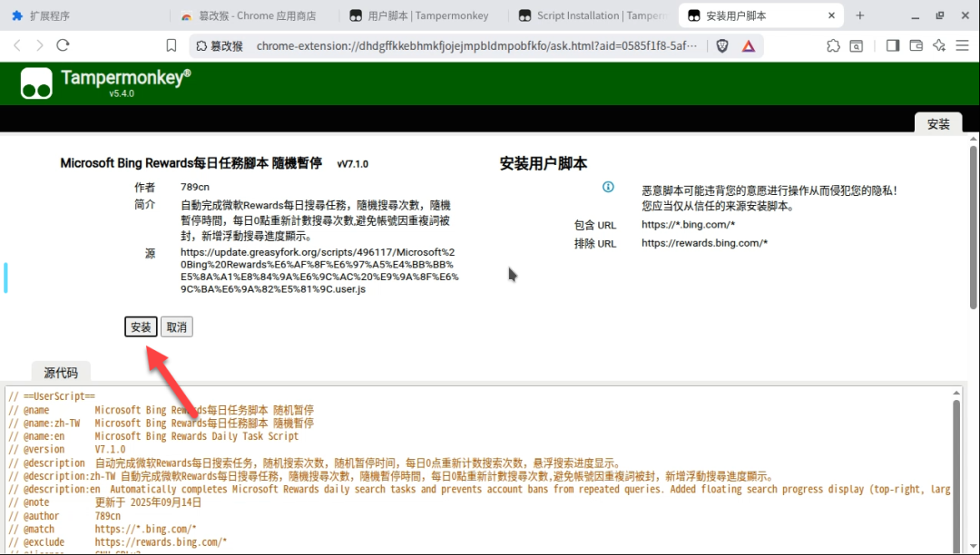Minimize the browser window
The height and width of the screenshot is (555, 980).
(916, 15)
